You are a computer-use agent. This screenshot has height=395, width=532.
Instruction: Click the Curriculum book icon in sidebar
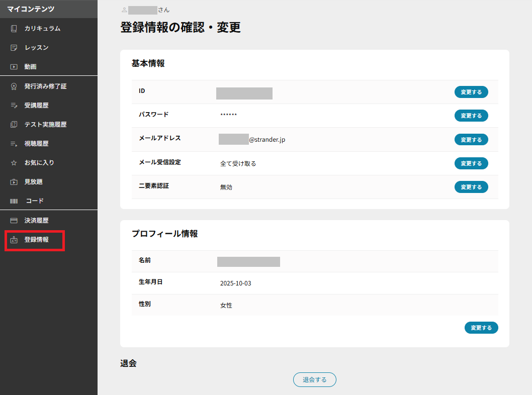(14, 29)
